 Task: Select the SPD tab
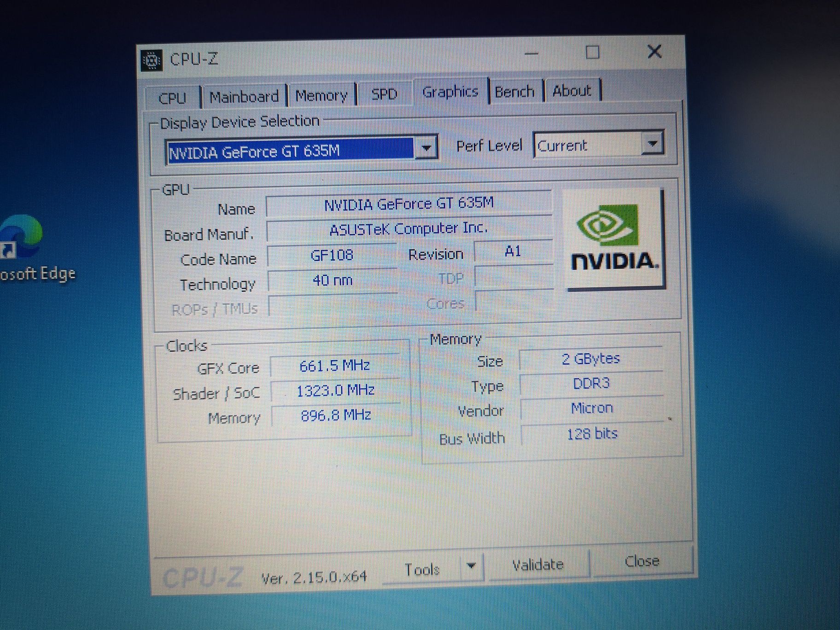(x=384, y=94)
